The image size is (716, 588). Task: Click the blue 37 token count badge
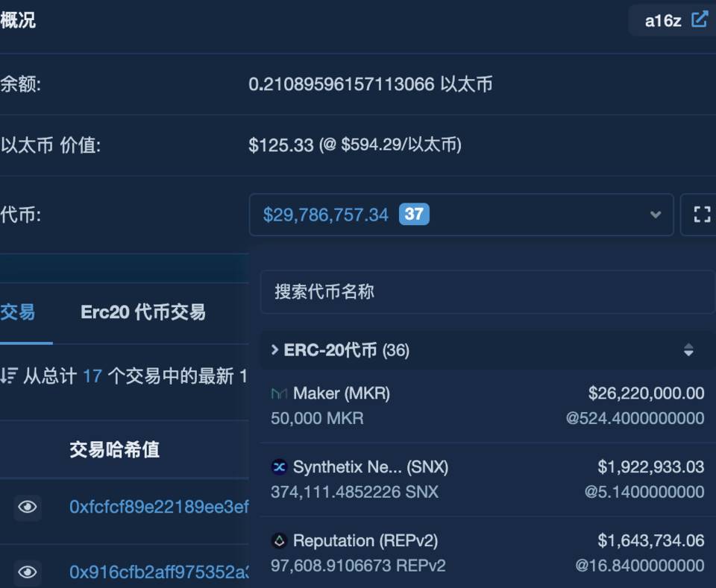[415, 215]
